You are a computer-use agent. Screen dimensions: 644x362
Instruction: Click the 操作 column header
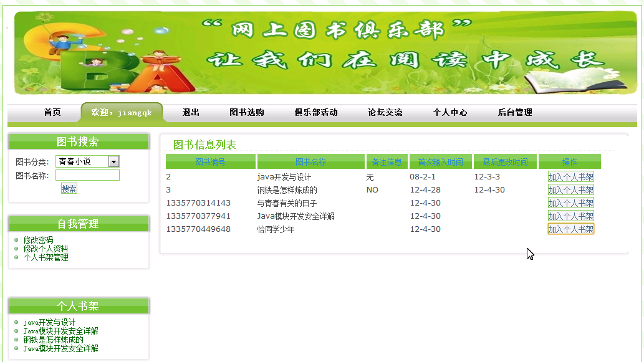(570, 162)
